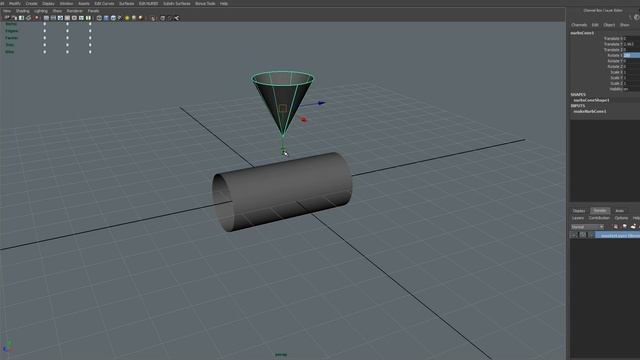Open the Shading menu in the panel bar
The height and width of the screenshot is (360, 640).
point(22,11)
